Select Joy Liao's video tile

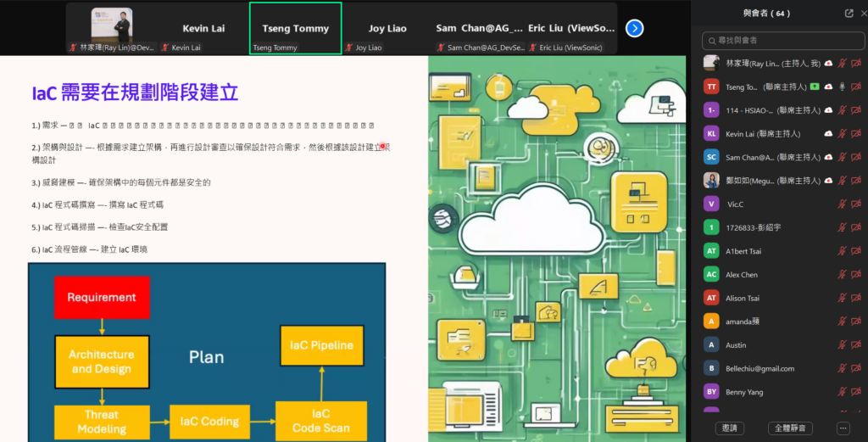coord(387,28)
